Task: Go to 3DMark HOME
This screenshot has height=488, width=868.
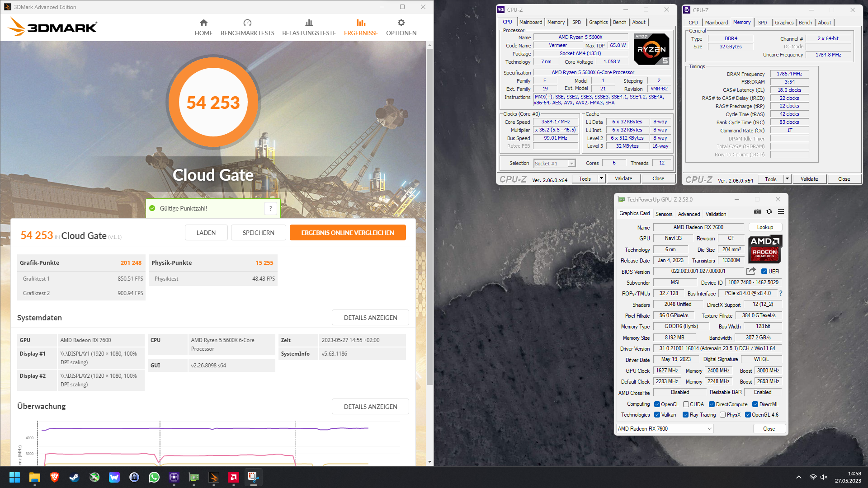Action: pyautogui.click(x=203, y=28)
